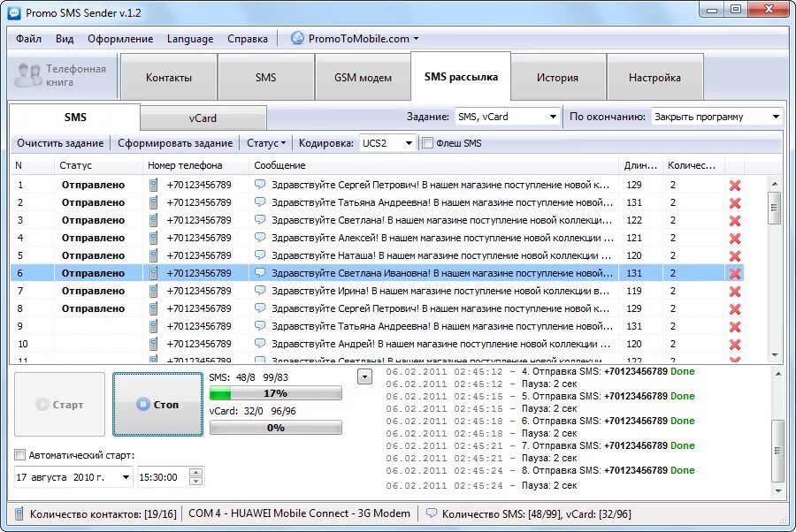Viewport: 796px width, 532px height.
Task: Sort by the Сообщение column header
Action: tap(433, 165)
